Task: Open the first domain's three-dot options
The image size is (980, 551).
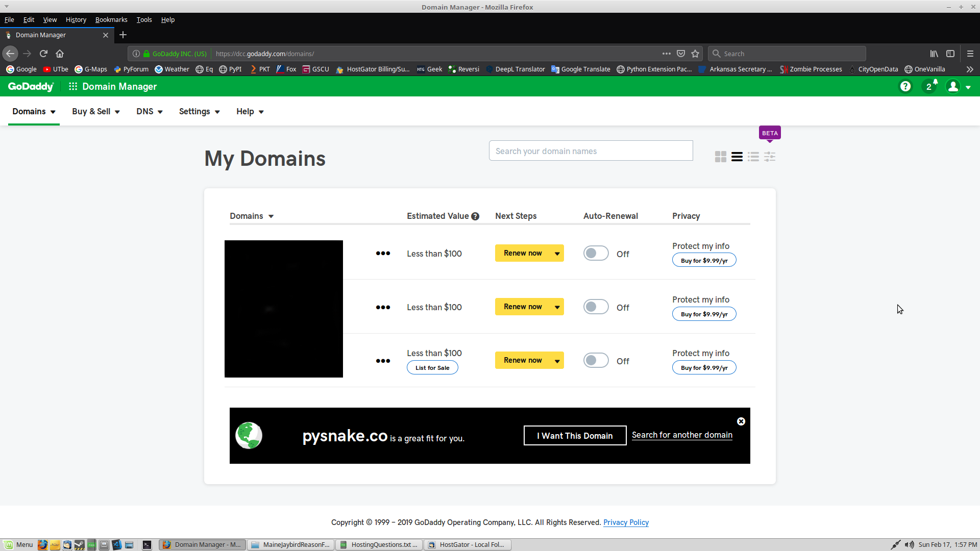Action: coord(383,254)
